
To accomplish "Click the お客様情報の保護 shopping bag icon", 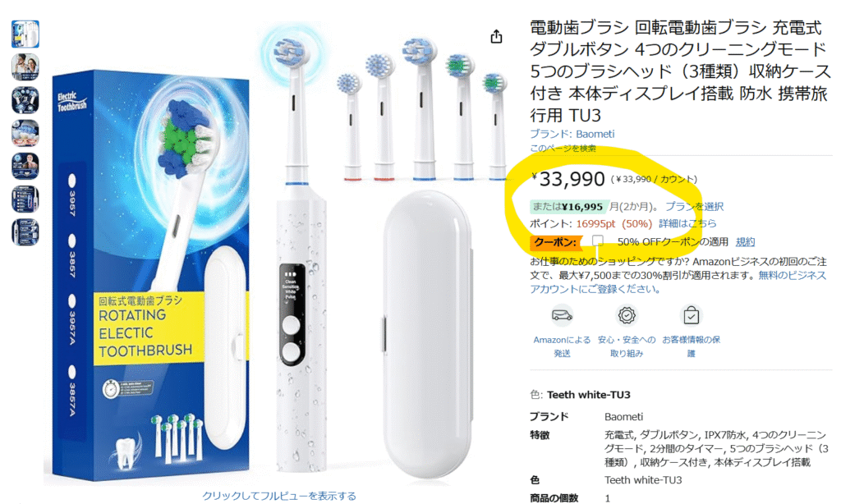I will (691, 315).
